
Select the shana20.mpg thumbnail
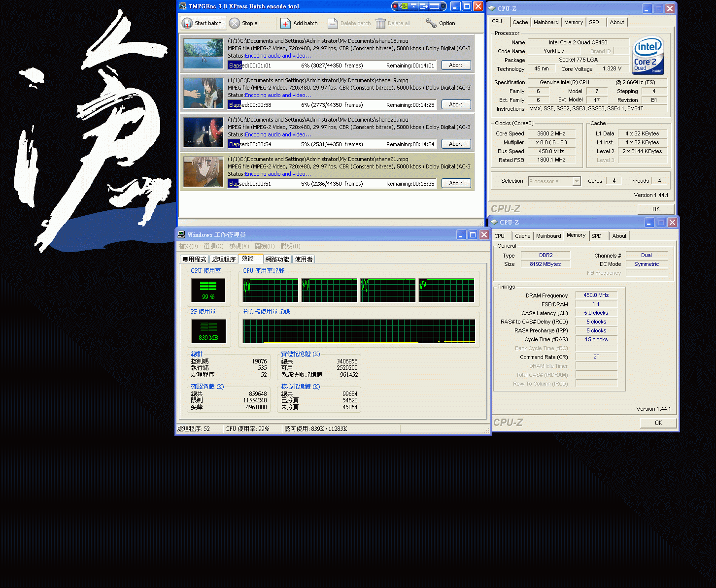pyautogui.click(x=204, y=132)
